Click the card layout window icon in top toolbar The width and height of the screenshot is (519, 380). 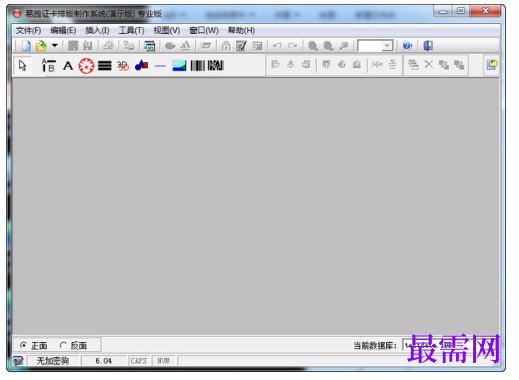150,46
